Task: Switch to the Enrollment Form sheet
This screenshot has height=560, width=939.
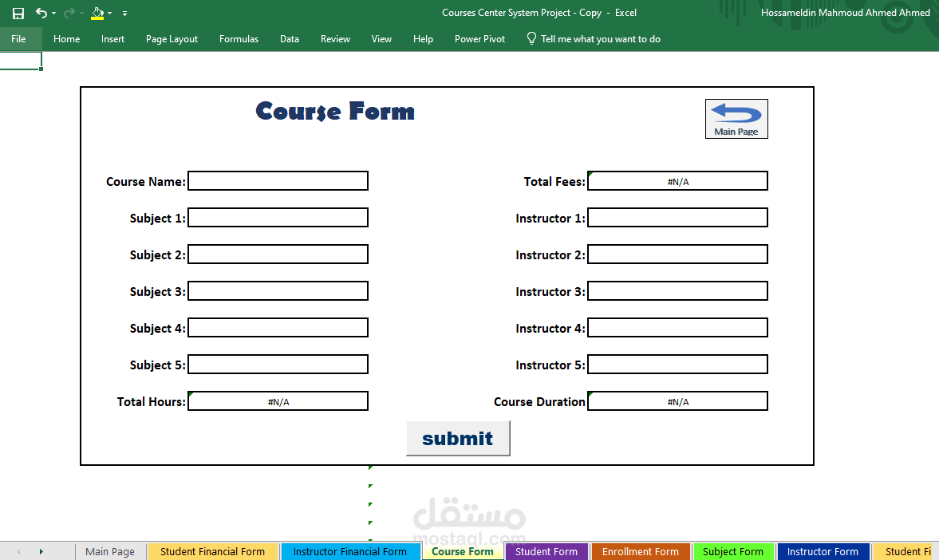Action: point(640,551)
